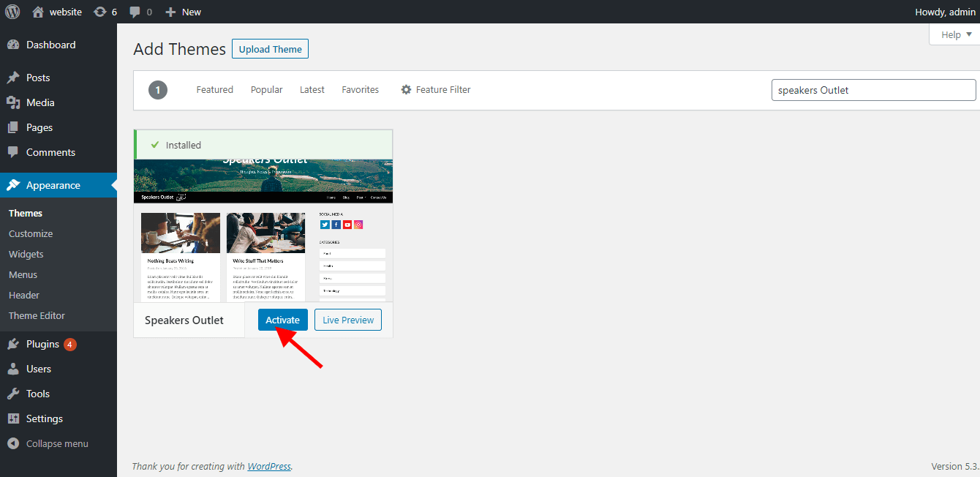Viewport: 980px width, 477px height.
Task: Open the New content menu
Action: 183,12
